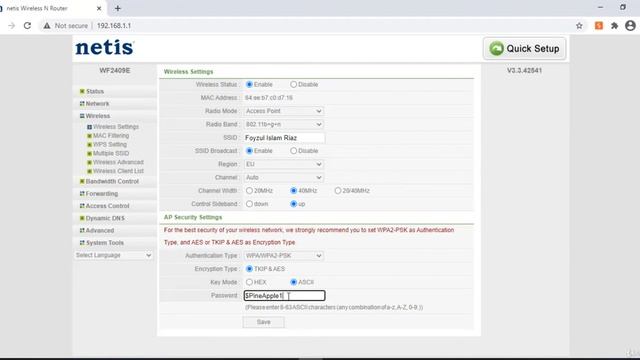Open the Select Language dropdown
640x360 pixels.
[113, 255]
